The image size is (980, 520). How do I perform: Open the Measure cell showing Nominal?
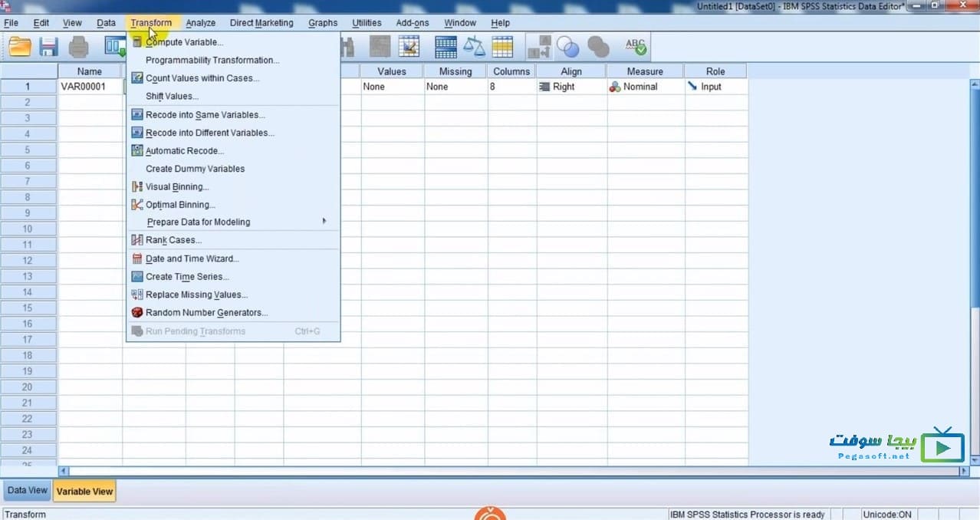[x=645, y=87]
